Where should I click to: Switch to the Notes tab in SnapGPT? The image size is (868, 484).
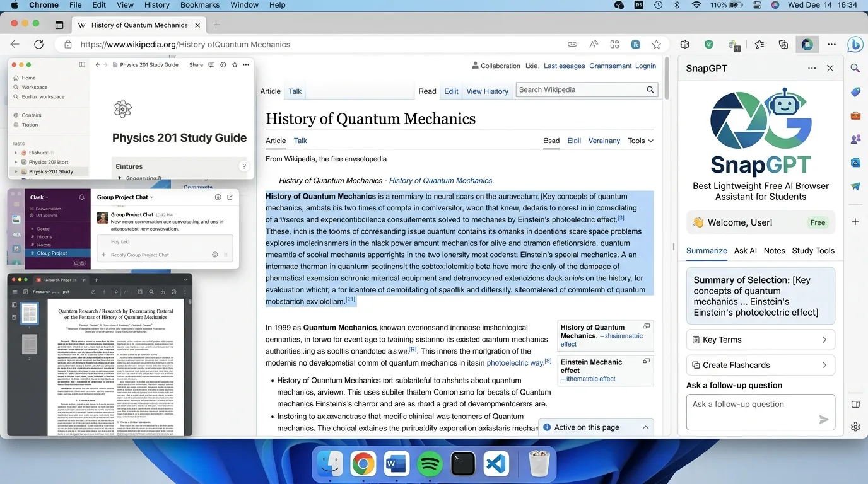[774, 251]
